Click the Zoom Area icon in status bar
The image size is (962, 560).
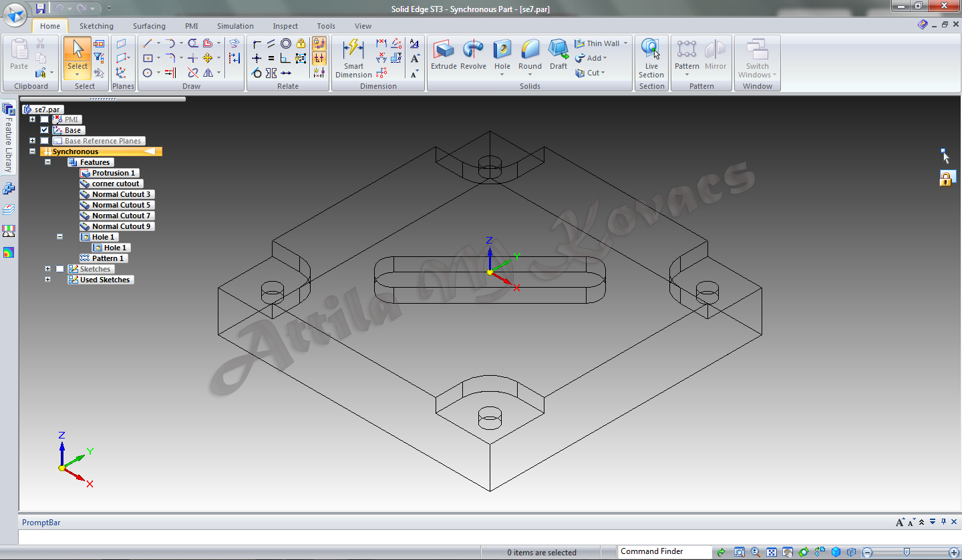[x=740, y=552]
